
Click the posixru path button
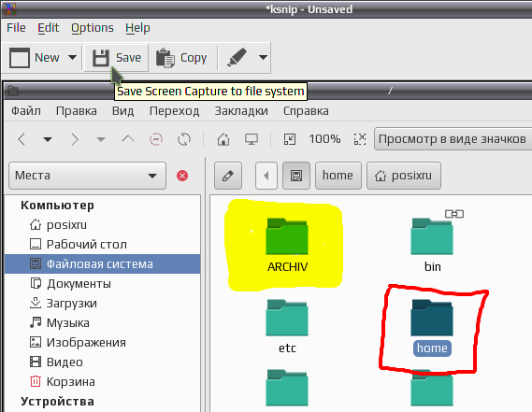pyautogui.click(x=404, y=176)
